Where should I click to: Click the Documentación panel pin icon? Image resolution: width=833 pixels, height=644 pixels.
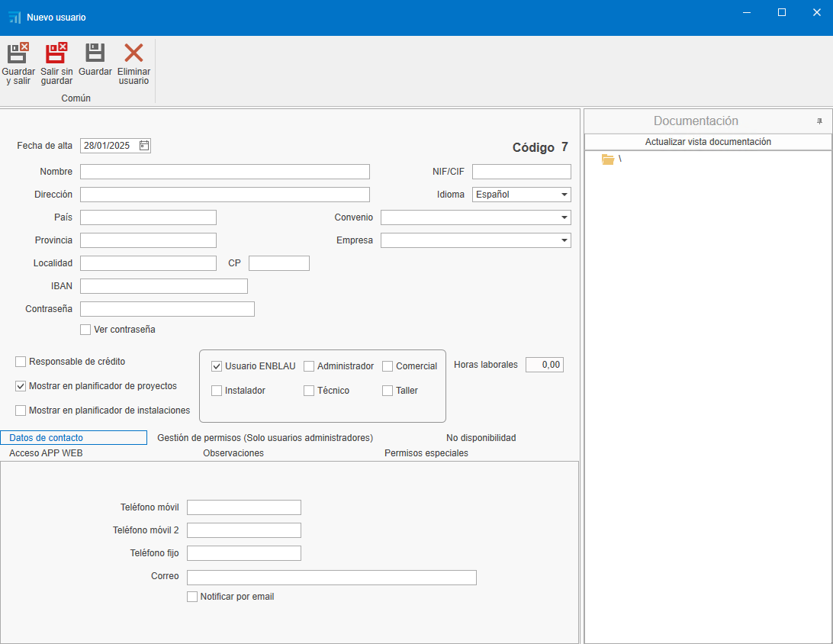coord(820,121)
